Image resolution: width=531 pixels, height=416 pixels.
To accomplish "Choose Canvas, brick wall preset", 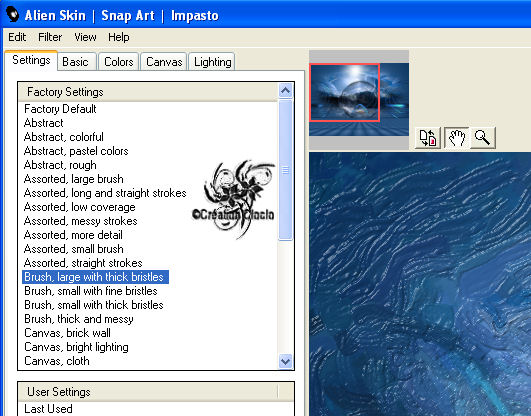I will pos(67,333).
